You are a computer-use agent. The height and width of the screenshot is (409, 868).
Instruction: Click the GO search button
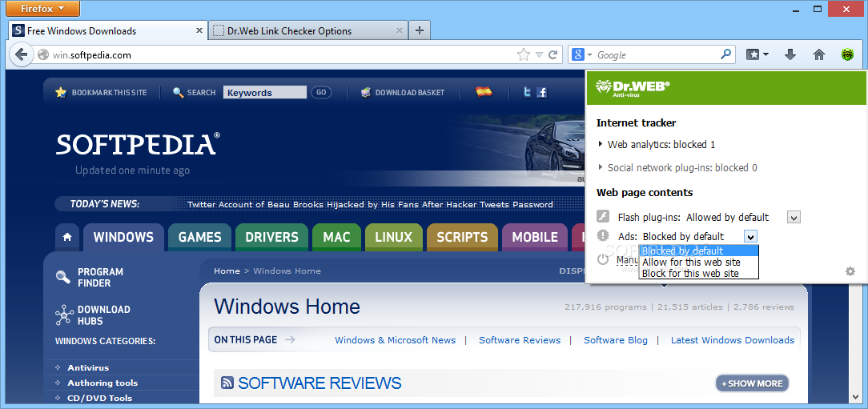321,92
